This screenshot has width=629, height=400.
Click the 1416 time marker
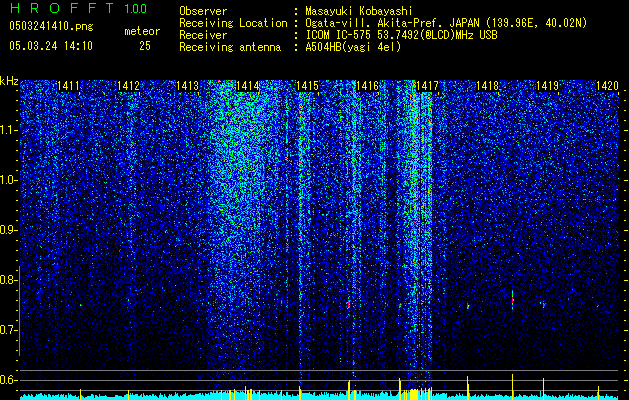tap(367, 86)
